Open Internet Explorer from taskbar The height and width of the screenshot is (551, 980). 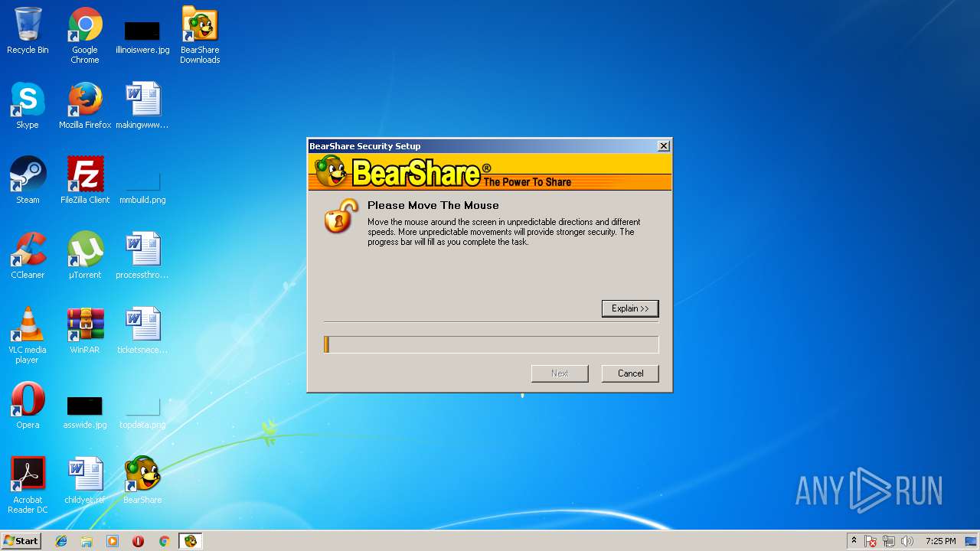[61, 541]
